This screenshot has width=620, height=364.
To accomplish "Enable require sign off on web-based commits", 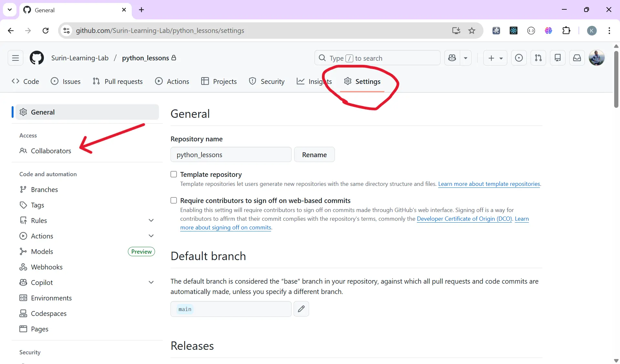I will (x=174, y=200).
